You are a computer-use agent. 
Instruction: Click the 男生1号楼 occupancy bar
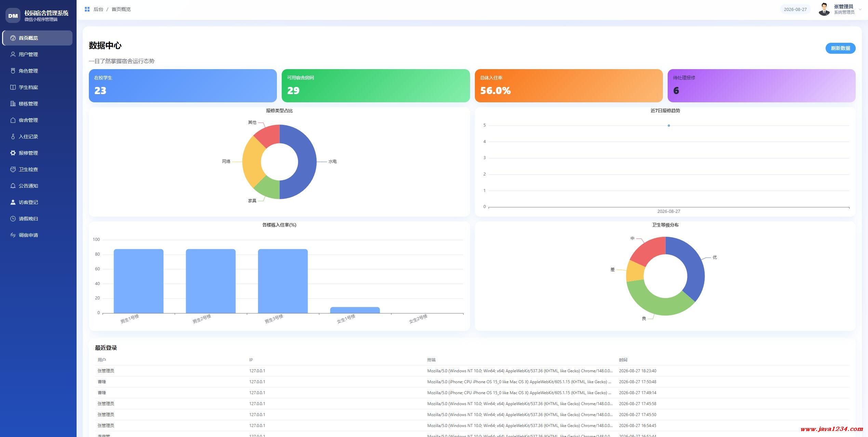[138, 281]
